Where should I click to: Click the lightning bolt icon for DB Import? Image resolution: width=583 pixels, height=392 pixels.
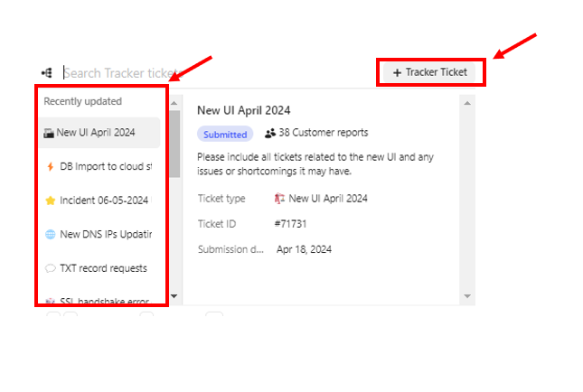tap(50, 166)
